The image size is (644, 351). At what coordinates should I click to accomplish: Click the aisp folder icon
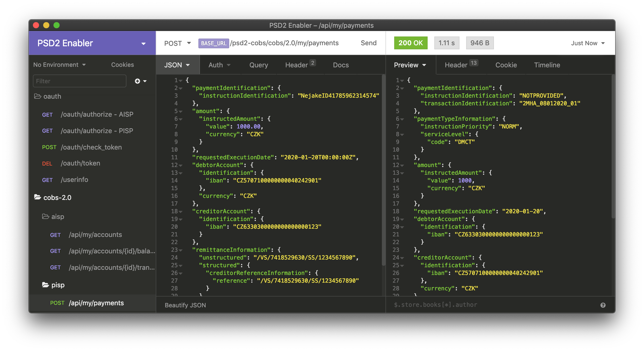tap(46, 217)
